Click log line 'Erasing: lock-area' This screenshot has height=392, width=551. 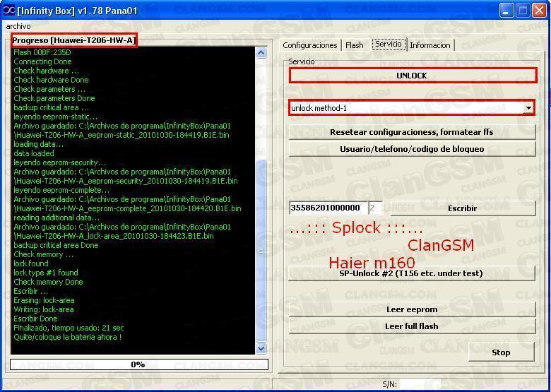point(44,300)
